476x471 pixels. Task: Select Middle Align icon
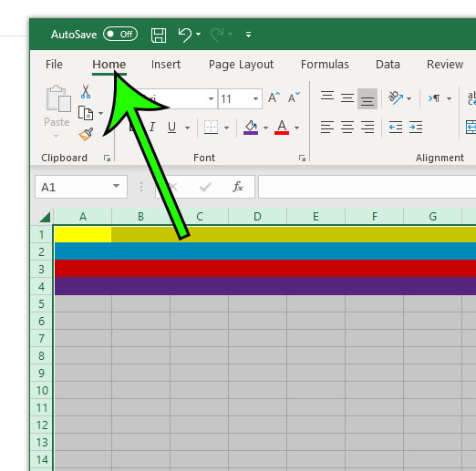[x=347, y=98]
